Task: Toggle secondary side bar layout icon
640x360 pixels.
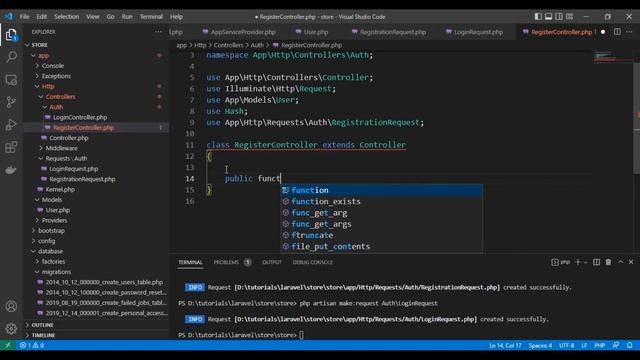Action: 559,16
